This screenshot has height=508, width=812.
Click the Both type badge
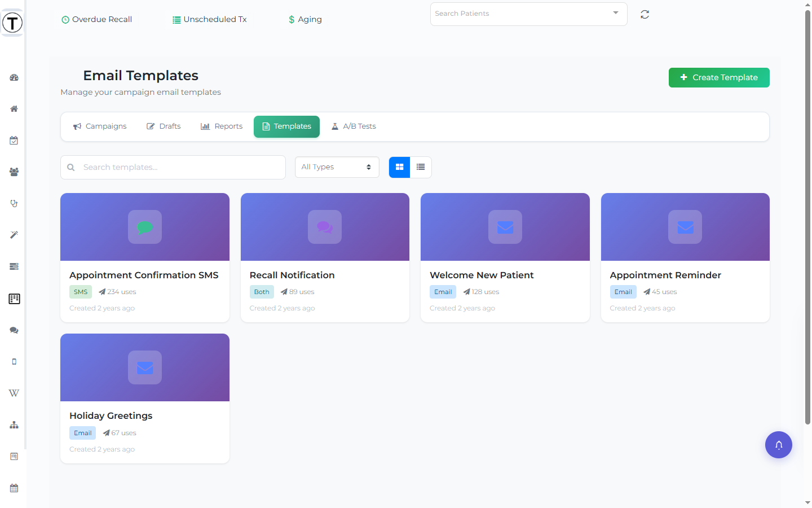click(x=262, y=292)
